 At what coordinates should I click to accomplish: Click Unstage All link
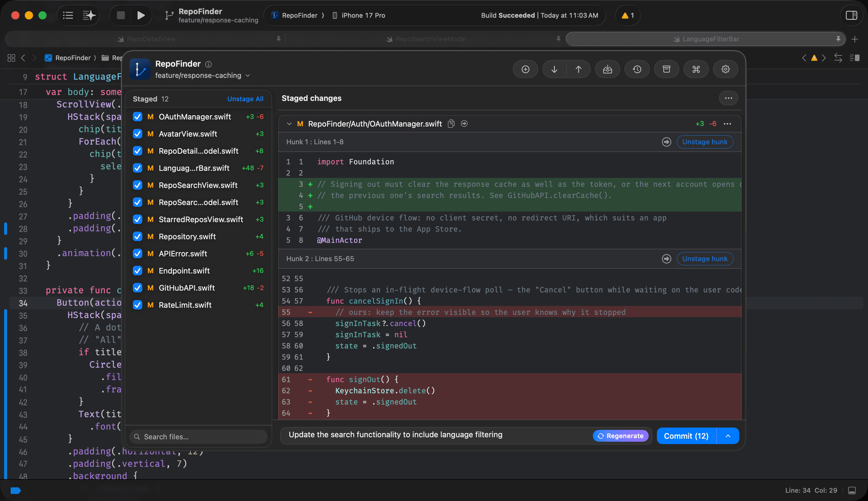click(245, 99)
